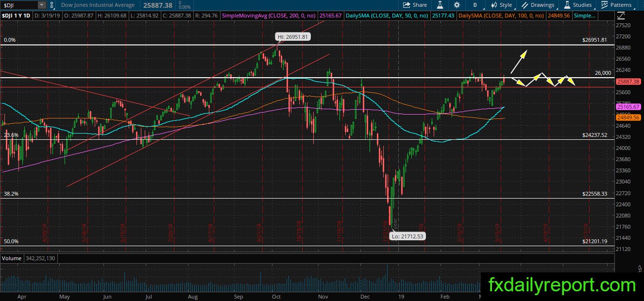The width and height of the screenshot is (644, 301).
Task: Select the 4/20/18 date marker
Action: tap(45, 233)
